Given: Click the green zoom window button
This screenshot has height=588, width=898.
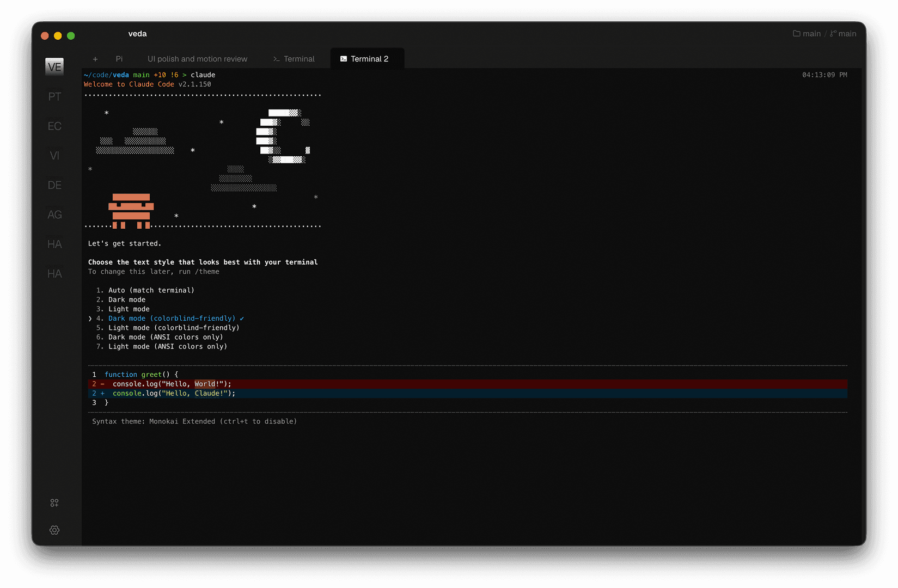Looking at the screenshot, I should coord(71,36).
